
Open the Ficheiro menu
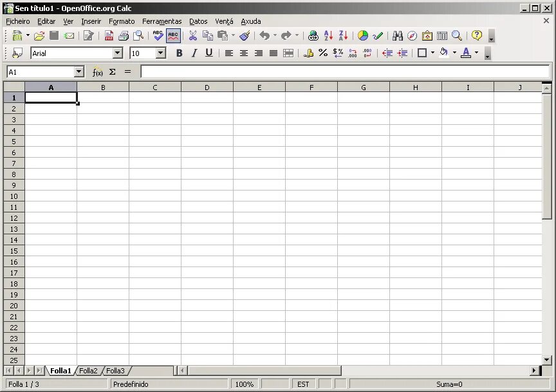[x=18, y=21]
